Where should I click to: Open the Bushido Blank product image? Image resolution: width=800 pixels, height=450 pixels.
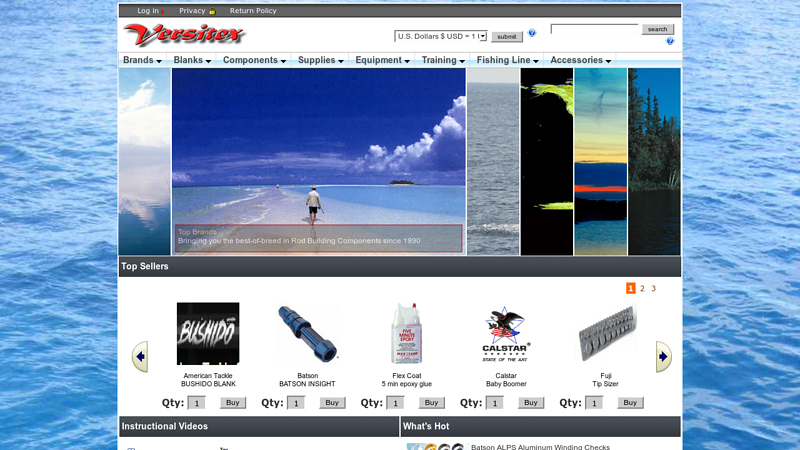(x=208, y=333)
